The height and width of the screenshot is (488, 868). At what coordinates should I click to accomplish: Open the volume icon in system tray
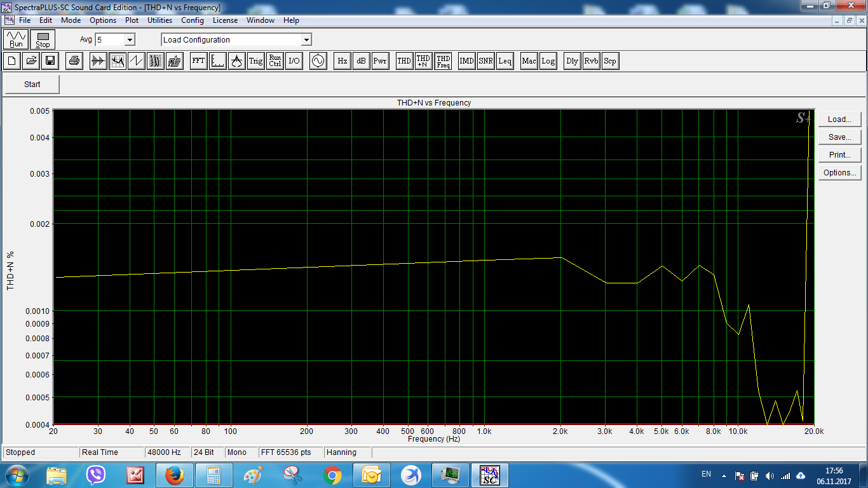pos(770,475)
